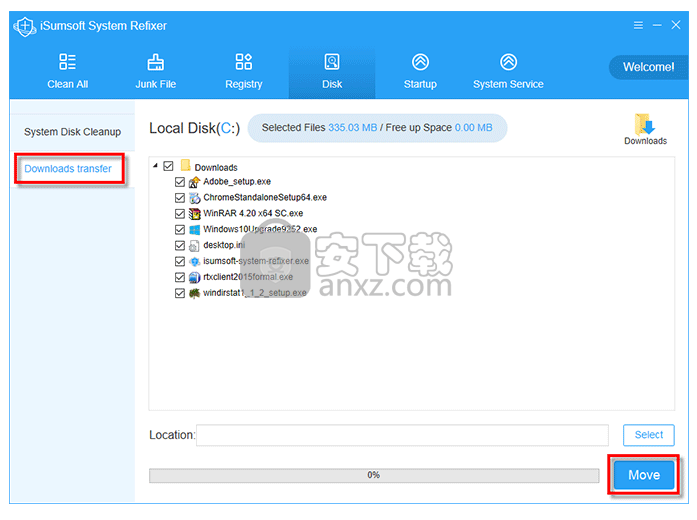Click the rtxclient2015formal.exe file icon

[195, 277]
